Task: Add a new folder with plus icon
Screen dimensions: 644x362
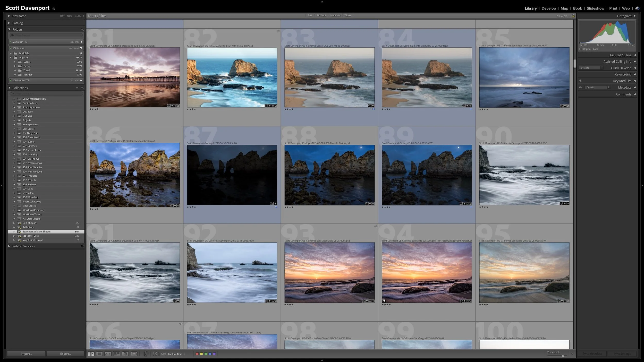Action: [x=82, y=29]
